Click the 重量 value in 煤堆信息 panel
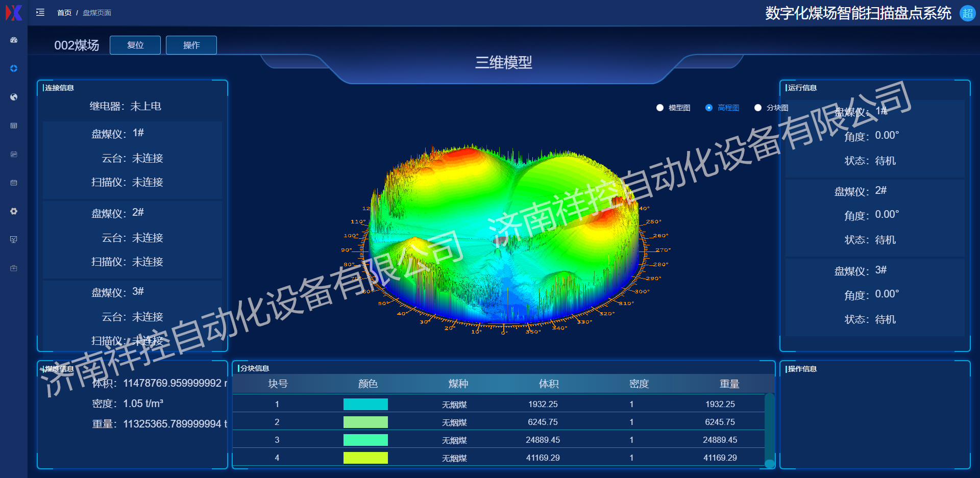The width and height of the screenshot is (980, 478). [175, 424]
